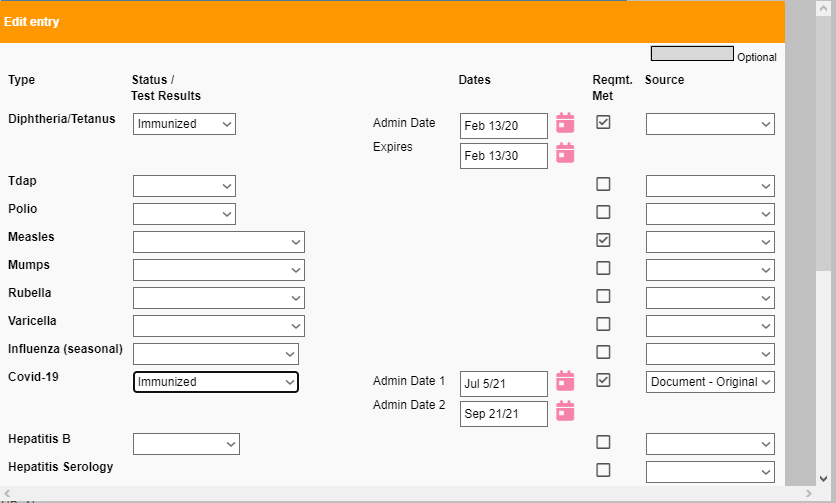Open Hepatitis B Source dropdown
Image resolution: width=836 pixels, height=503 pixels.
click(710, 444)
